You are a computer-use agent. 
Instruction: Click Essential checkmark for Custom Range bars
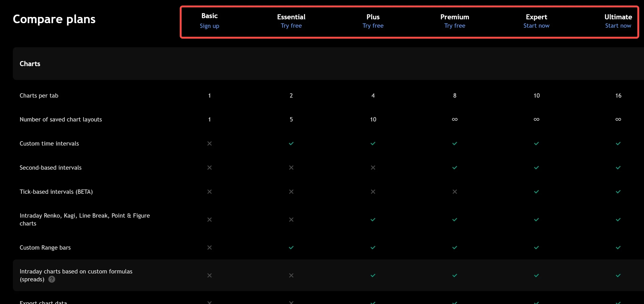pos(291,247)
